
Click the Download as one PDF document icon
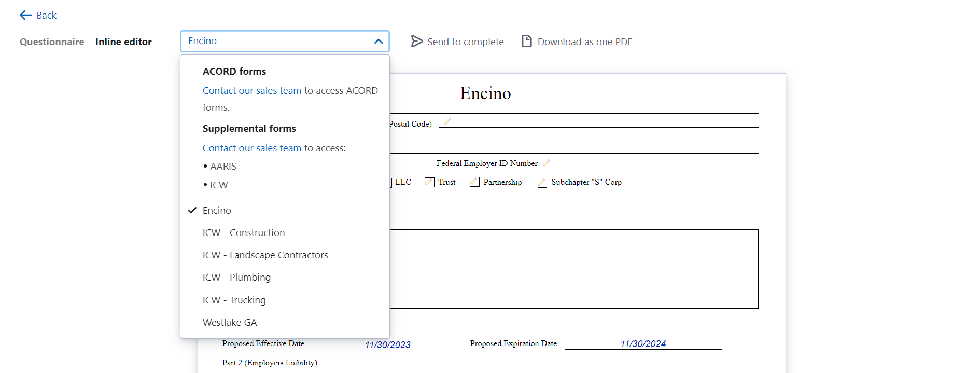coord(526,42)
